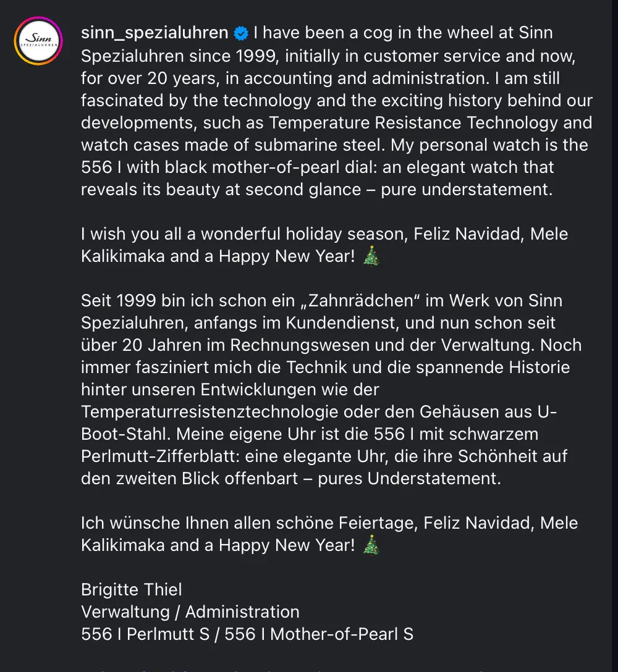The image size is (618, 672).
Task: Click "pures Understatement" in the German paragraph
Action: pyautogui.click(x=408, y=479)
